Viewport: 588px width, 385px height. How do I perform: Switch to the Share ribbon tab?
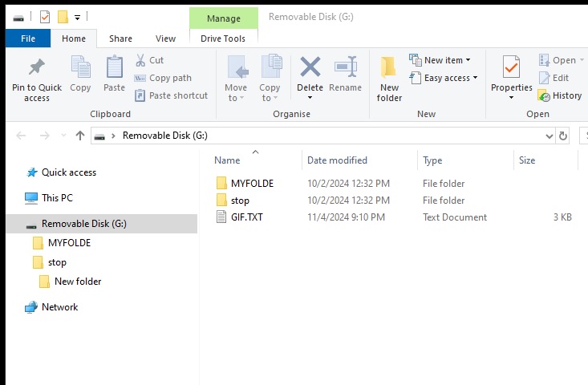tap(121, 38)
